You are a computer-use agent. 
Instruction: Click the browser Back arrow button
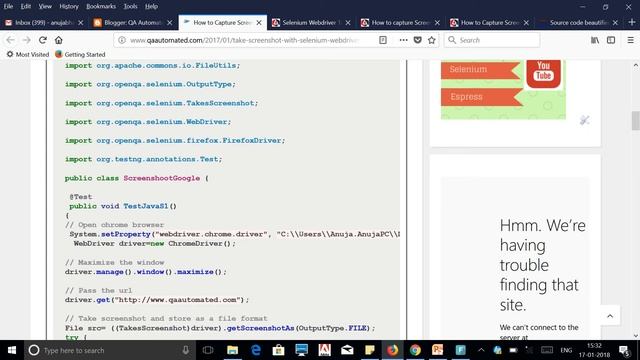[10, 40]
